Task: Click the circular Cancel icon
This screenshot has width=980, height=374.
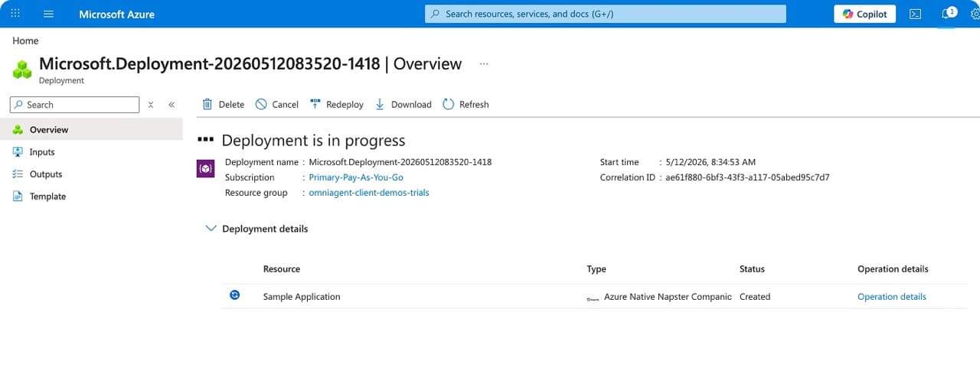Action: pos(261,104)
